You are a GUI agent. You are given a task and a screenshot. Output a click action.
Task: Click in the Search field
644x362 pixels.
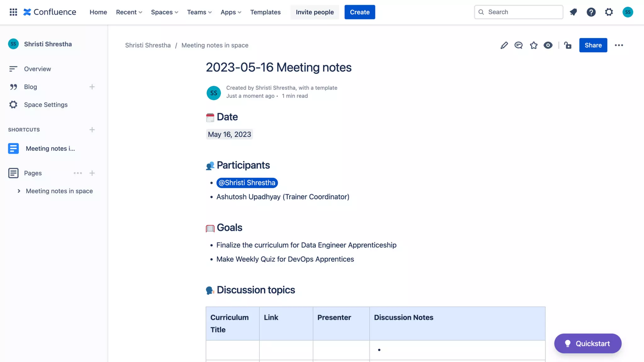(522, 12)
